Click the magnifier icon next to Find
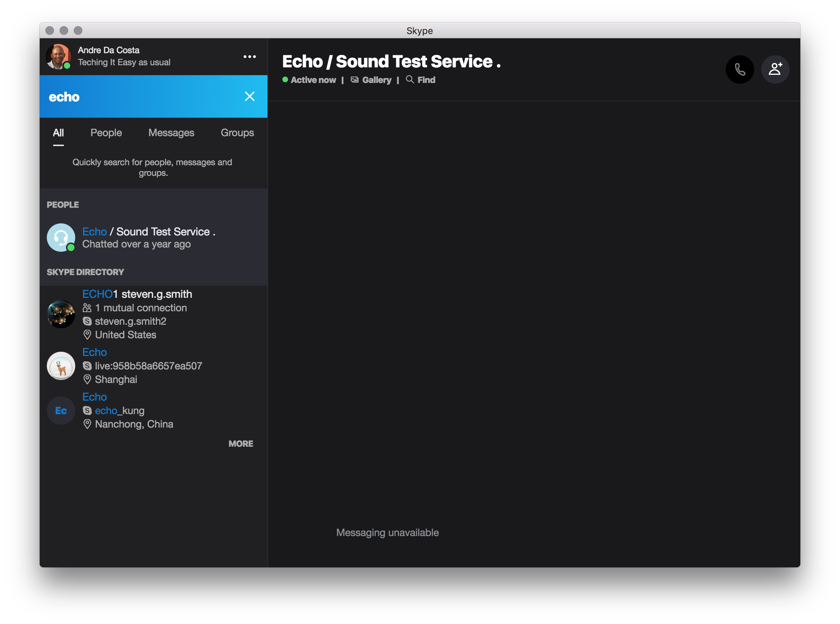Viewport: 840px width, 624px height. coord(410,80)
